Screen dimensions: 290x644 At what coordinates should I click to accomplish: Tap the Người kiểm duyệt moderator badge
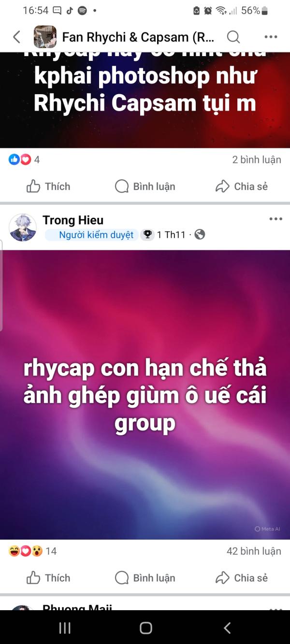pyautogui.click(x=92, y=235)
